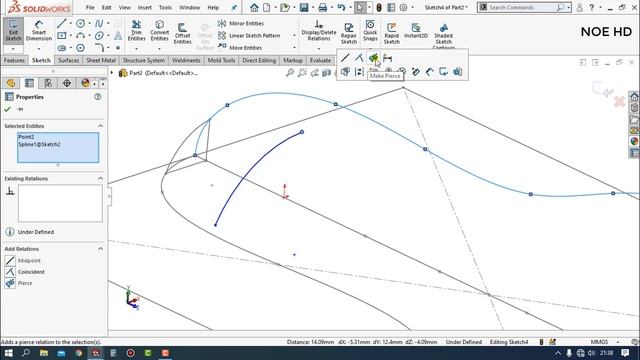Toggle Instant2D mode
Viewport: 640px width, 360px height.
pyautogui.click(x=416, y=31)
